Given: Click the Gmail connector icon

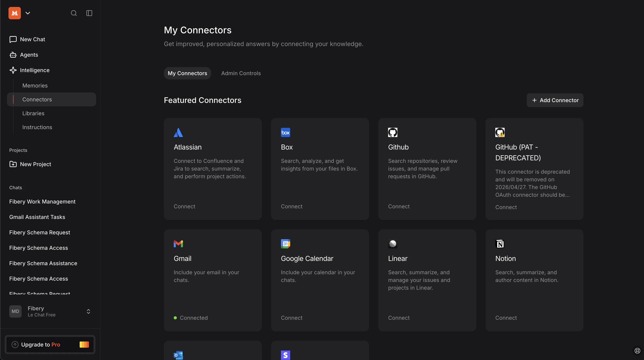Looking at the screenshot, I should (178, 244).
